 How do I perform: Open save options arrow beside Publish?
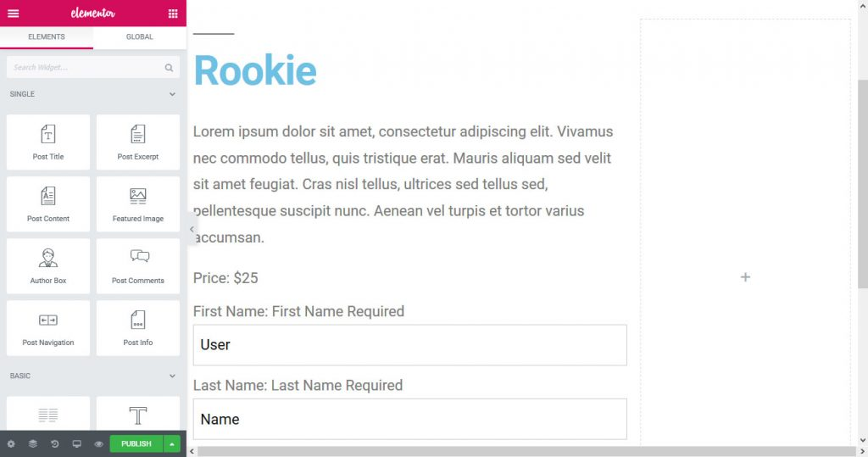[x=172, y=443]
